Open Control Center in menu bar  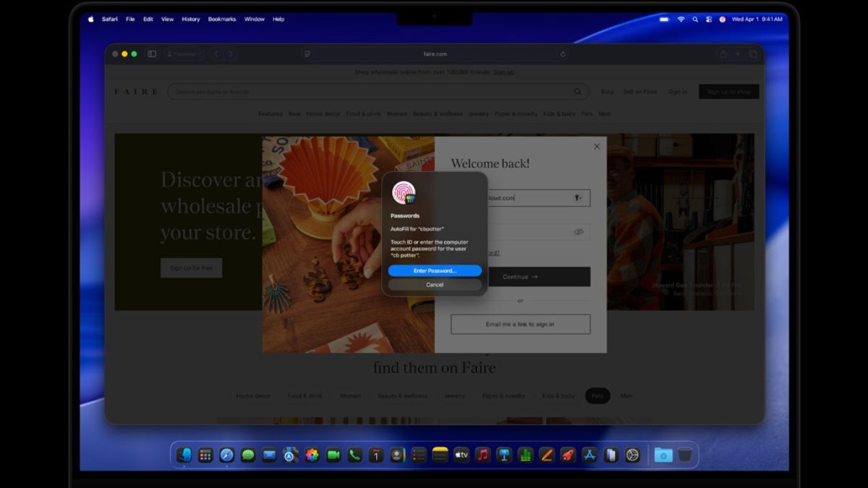coord(709,20)
